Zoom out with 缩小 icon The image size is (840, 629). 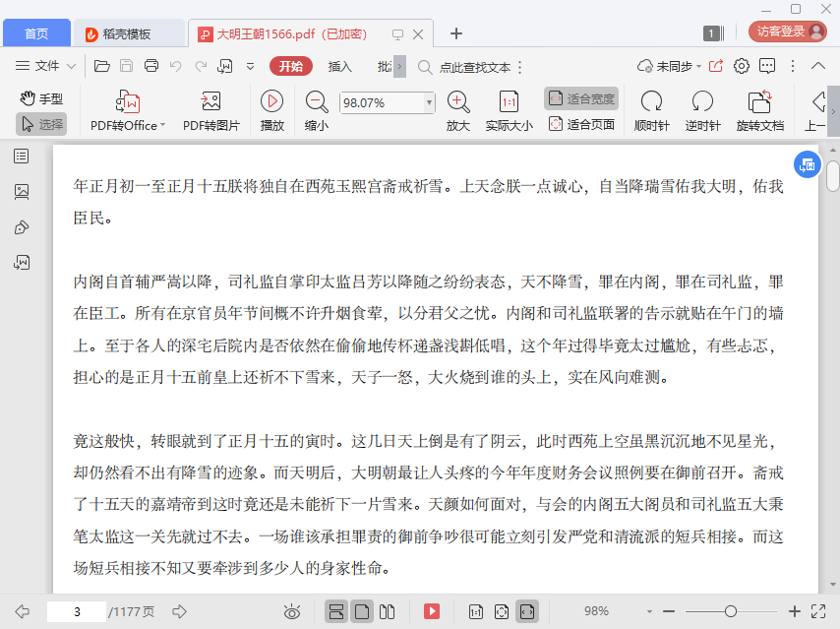pos(316,111)
